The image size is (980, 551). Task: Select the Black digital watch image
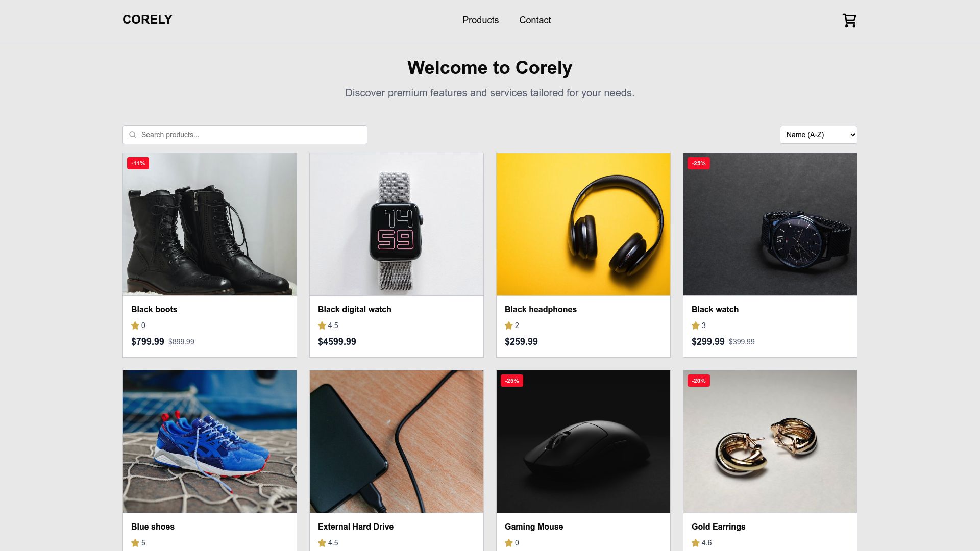tap(397, 224)
